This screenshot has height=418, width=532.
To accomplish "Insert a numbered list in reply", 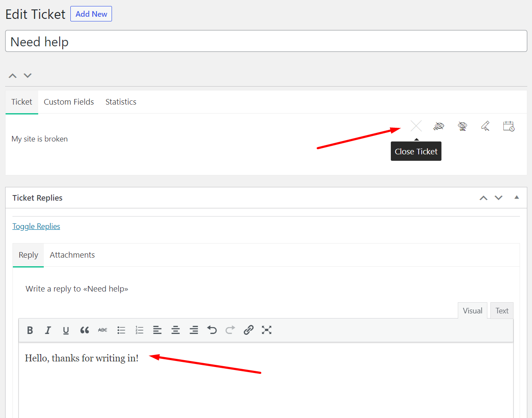I will click(139, 330).
